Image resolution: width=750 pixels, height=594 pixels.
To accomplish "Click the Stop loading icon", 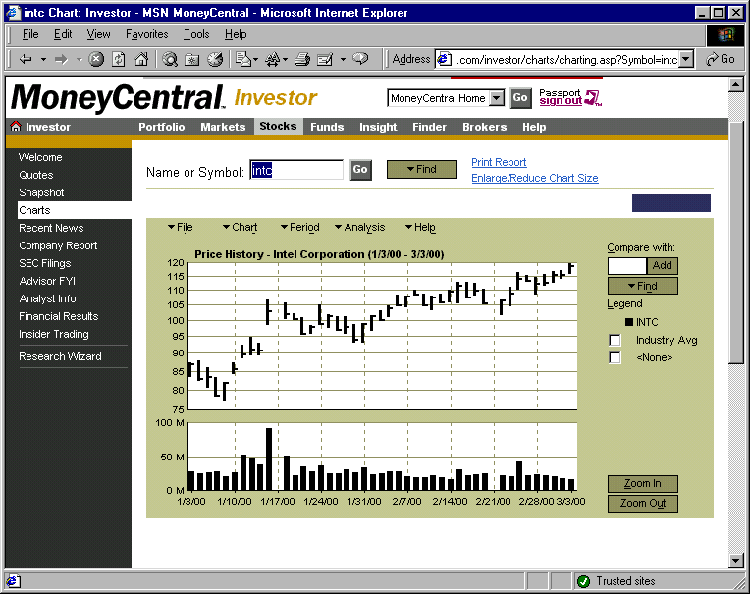I will click(96, 59).
